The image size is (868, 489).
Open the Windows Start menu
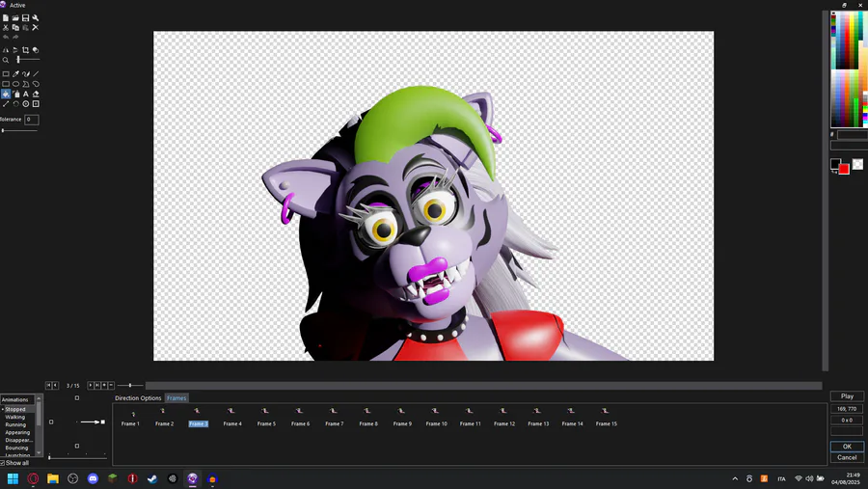point(13,478)
